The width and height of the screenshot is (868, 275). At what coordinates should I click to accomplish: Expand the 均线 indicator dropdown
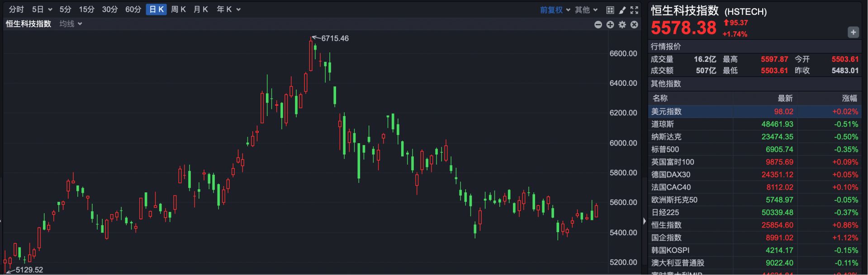coord(71,24)
